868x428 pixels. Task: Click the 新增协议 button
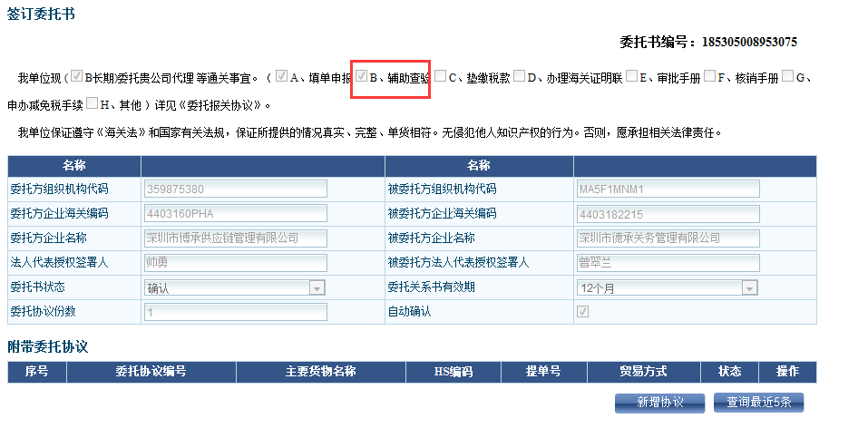pos(659,403)
